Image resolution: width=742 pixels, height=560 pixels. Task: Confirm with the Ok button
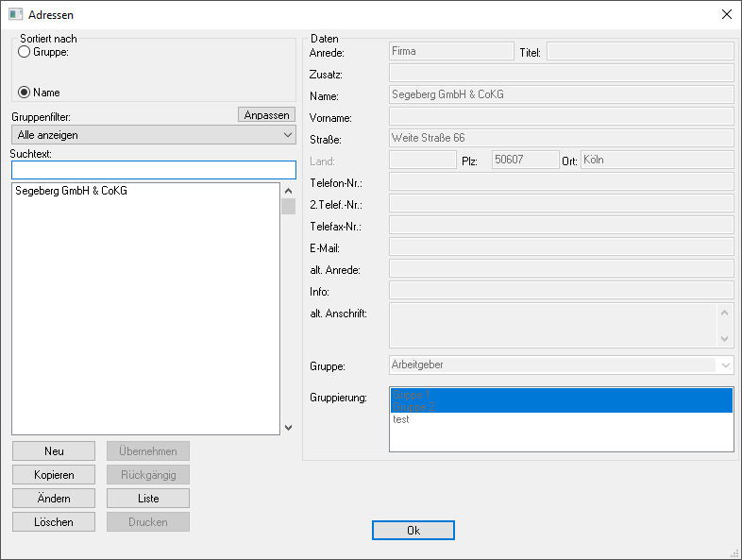tap(413, 530)
